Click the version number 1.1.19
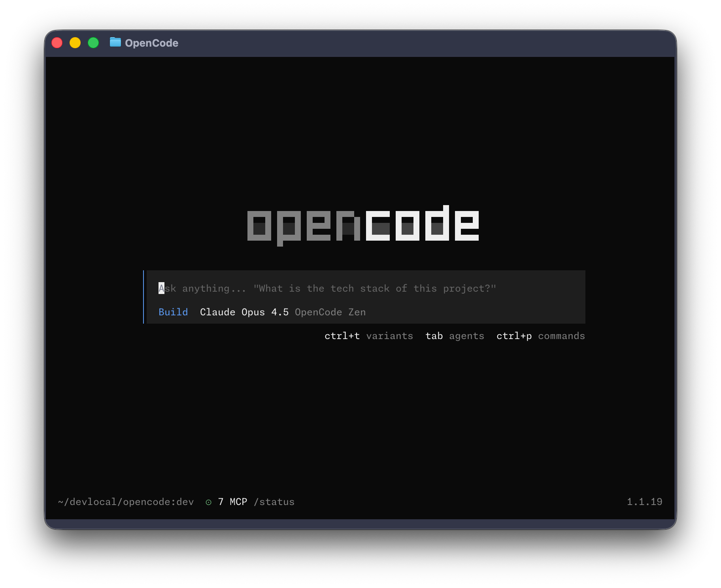The image size is (721, 588). pos(645,501)
